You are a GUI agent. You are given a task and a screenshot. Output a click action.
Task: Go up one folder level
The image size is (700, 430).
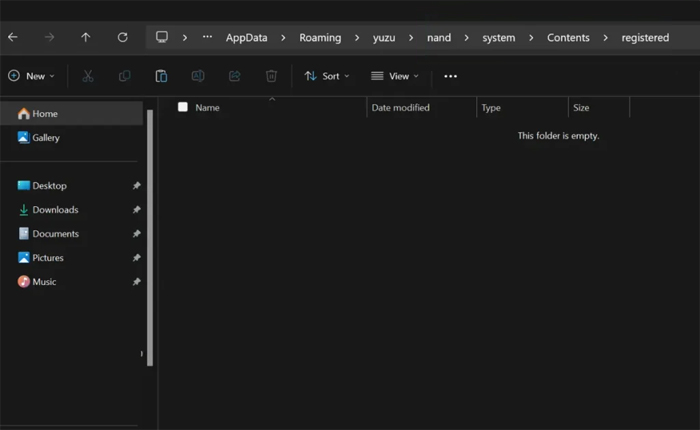pos(86,37)
